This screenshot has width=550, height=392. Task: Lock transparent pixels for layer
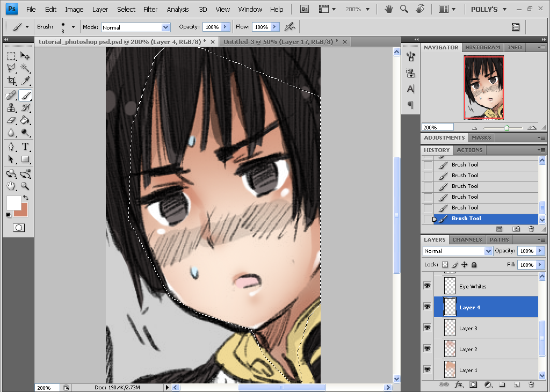445,265
